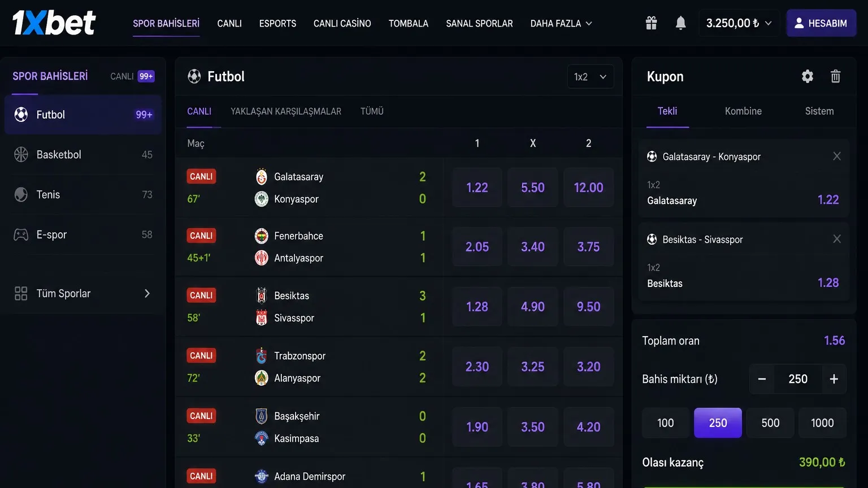Click the Besiktas team crest in match list
The image size is (868, 488).
click(x=261, y=295)
